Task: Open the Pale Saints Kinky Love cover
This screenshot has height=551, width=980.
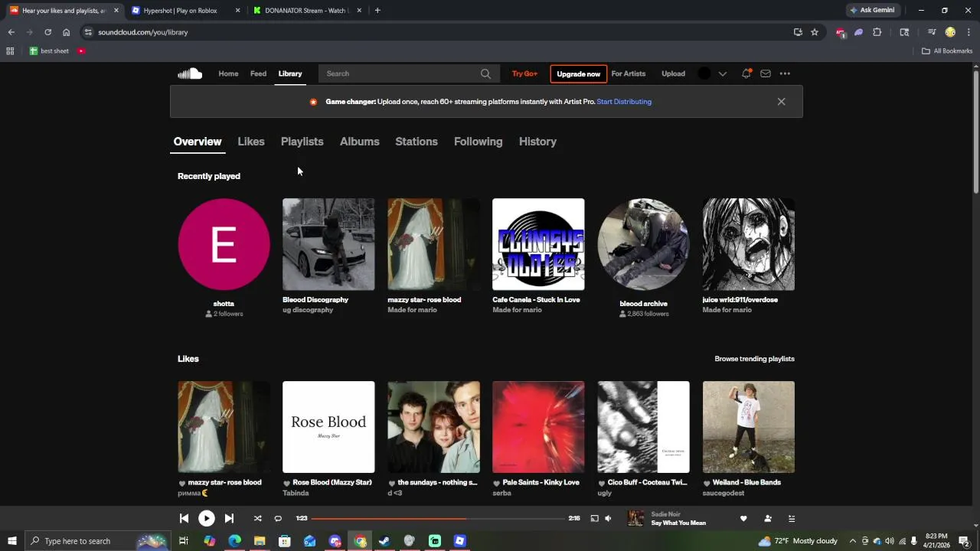Action: tap(538, 427)
